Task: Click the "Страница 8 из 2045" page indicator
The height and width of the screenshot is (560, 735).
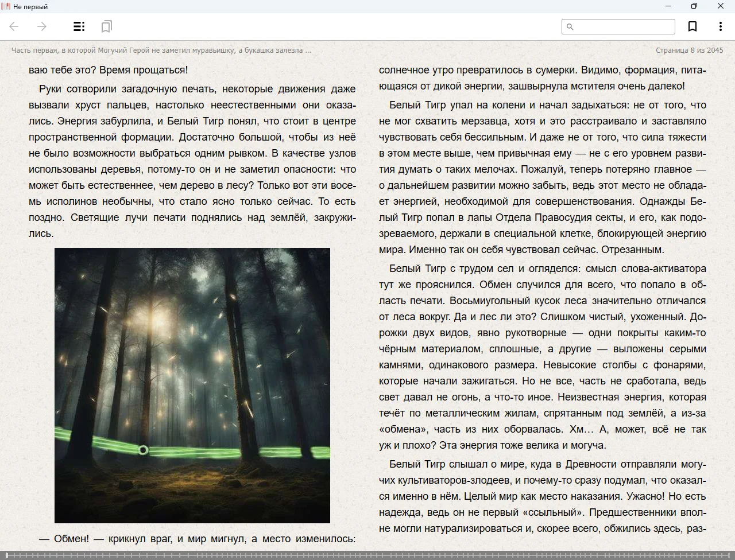Action: 689,50
